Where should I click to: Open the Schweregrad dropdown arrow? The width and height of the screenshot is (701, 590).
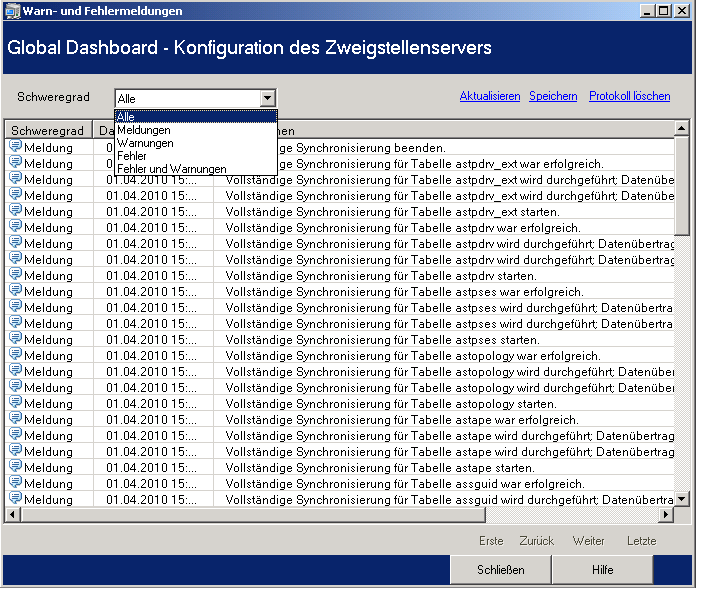coord(267,98)
